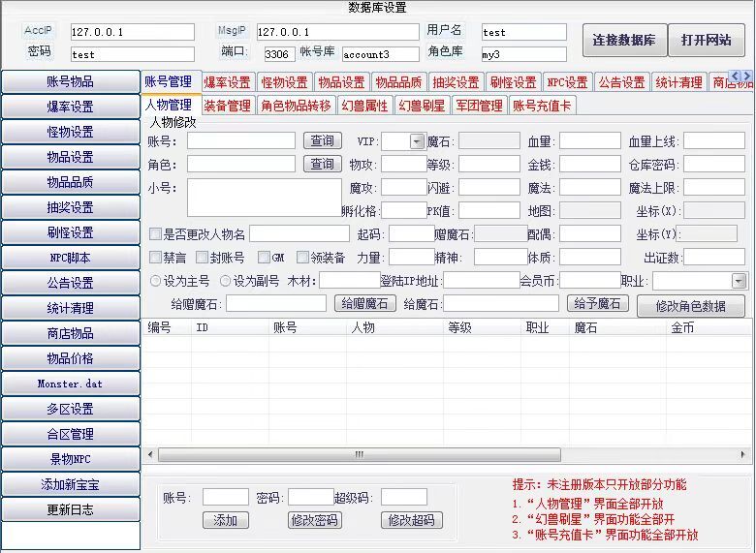Open the 爆率设置 top tab
The width and height of the screenshot is (756, 553).
[227, 82]
